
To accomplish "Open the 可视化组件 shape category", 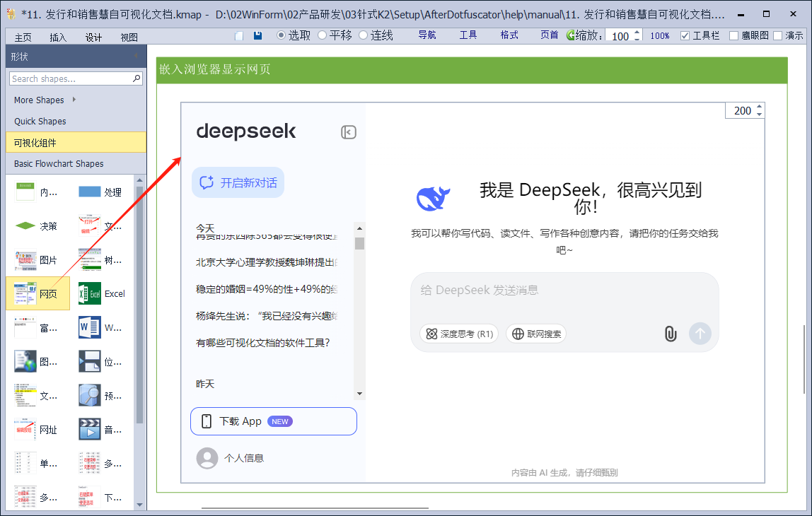I will 76,142.
